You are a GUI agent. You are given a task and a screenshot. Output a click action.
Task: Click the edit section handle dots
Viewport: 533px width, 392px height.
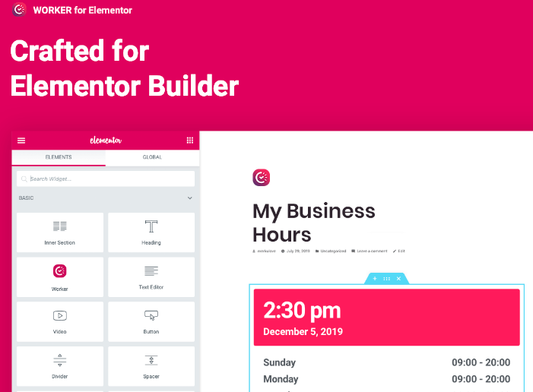click(386, 279)
